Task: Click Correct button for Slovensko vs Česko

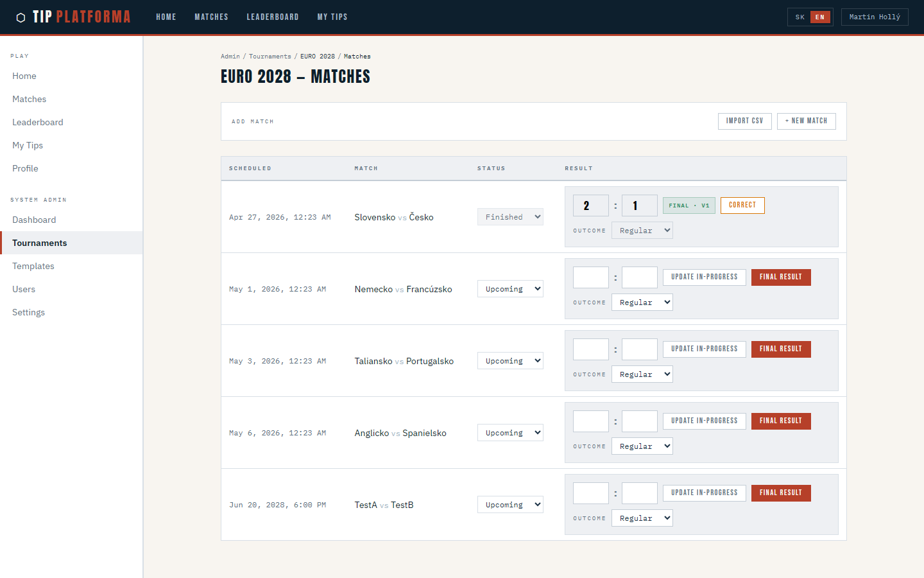Action: [742, 206]
